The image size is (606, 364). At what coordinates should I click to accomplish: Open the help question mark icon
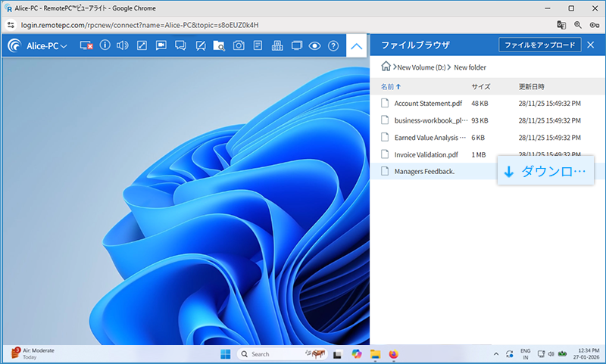333,46
